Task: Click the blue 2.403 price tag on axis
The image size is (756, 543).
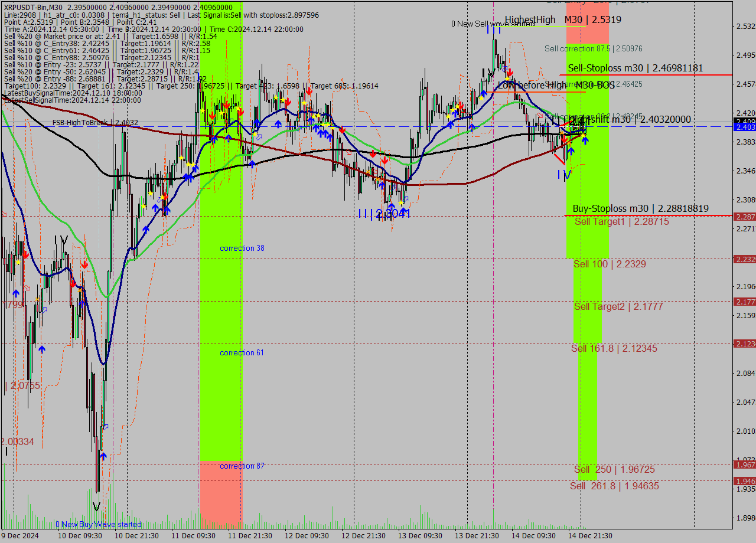Action: (745, 127)
